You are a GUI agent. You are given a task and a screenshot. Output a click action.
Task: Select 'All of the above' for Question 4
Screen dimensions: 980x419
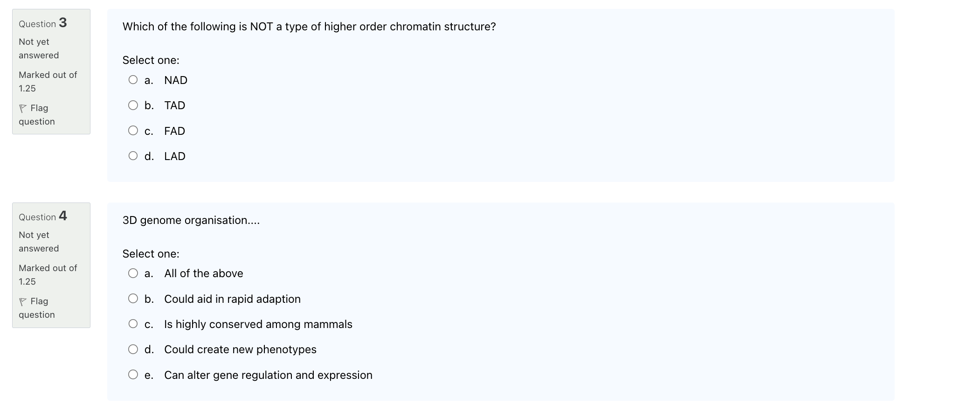(133, 272)
